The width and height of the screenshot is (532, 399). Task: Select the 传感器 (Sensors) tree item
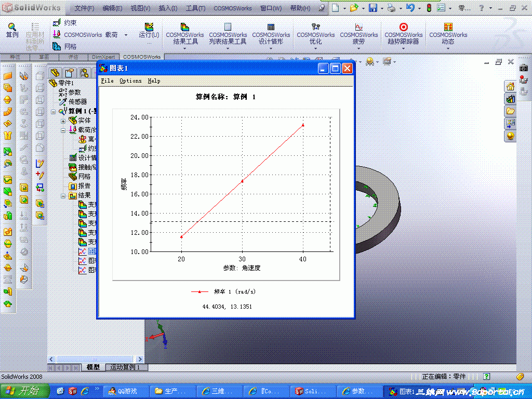73,102
